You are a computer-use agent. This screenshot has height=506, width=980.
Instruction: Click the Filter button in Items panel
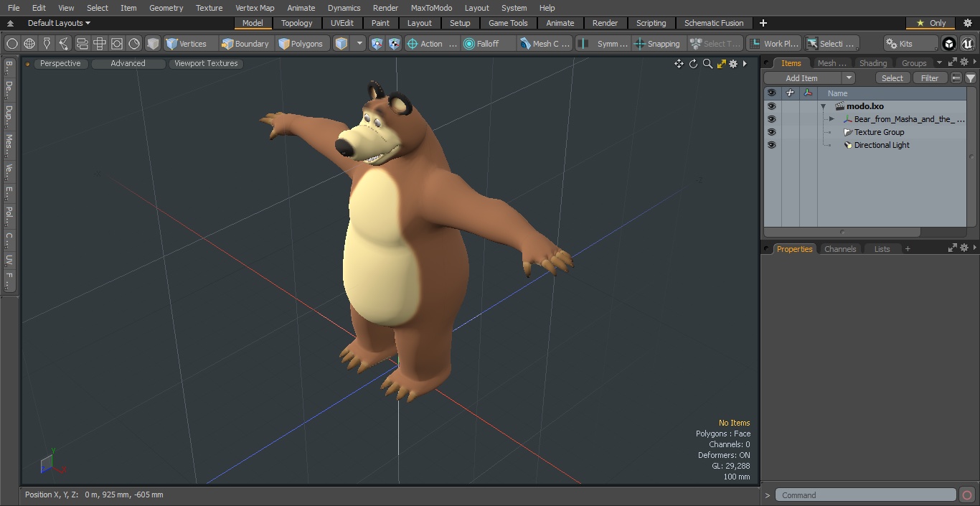pos(930,78)
